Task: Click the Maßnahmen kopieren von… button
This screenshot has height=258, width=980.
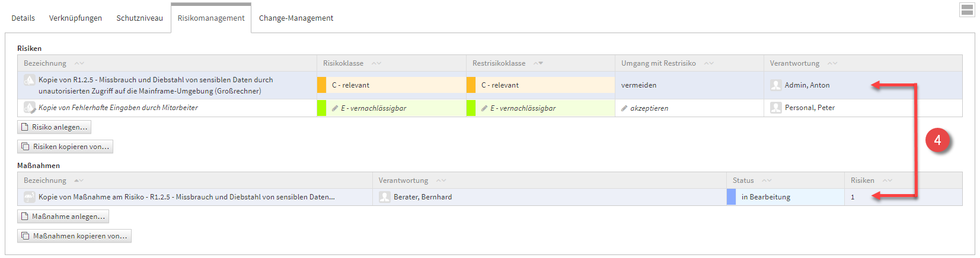Action: coord(74,236)
